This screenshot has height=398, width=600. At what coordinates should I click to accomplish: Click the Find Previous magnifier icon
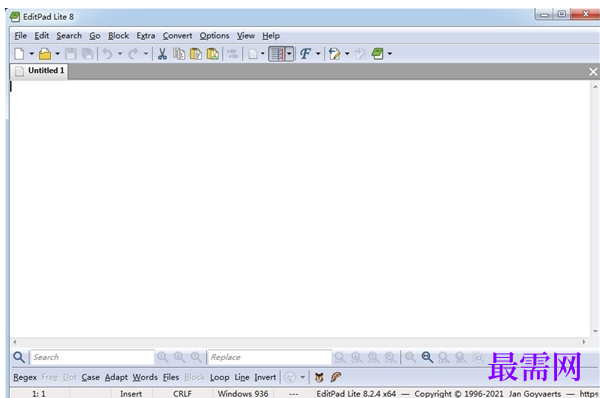[x=196, y=357]
